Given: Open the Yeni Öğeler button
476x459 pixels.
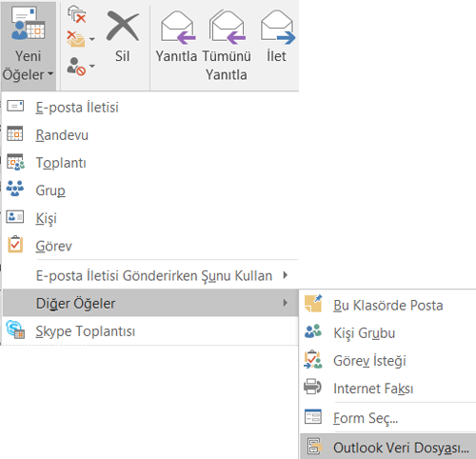Looking at the screenshot, I should (29, 46).
